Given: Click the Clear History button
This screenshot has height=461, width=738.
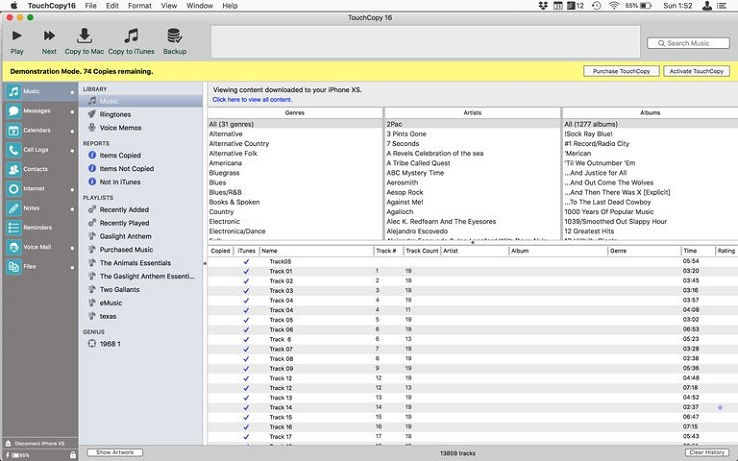Looking at the screenshot, I should coord(707,452).
